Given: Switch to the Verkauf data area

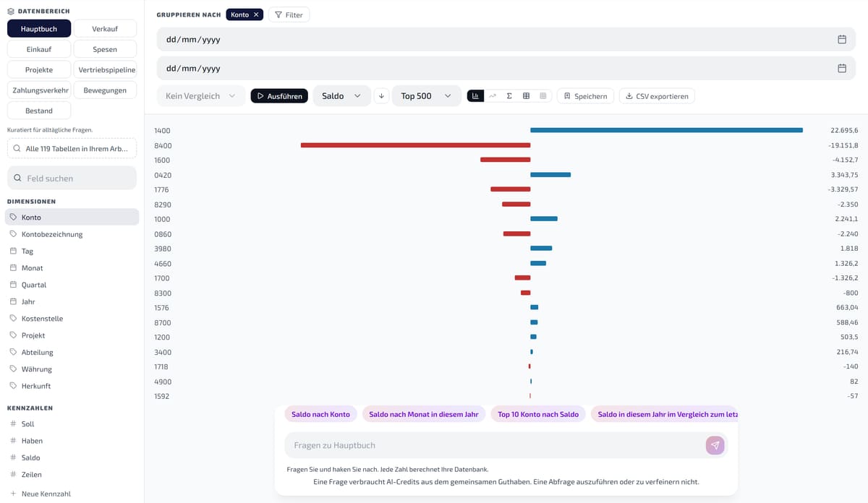Looking at the screenshot, I should pos(105,29).
